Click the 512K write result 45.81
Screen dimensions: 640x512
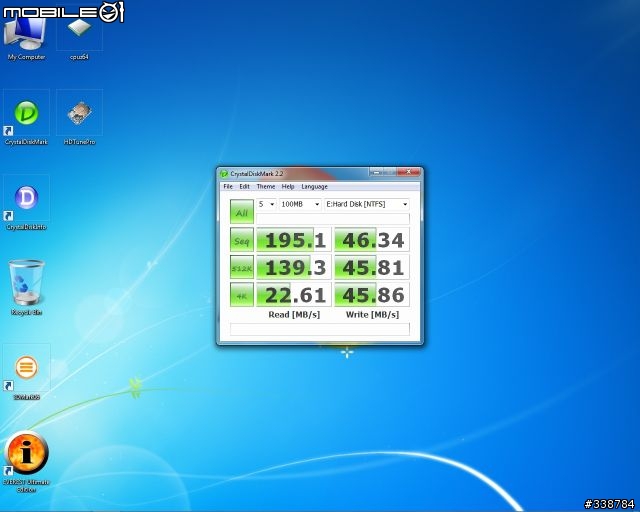click(372, 267)
